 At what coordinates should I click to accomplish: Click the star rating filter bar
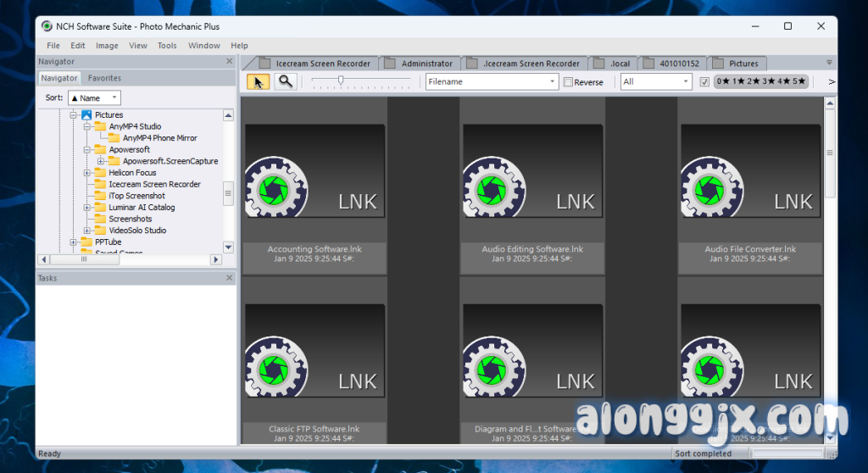[x=761, y=82]
